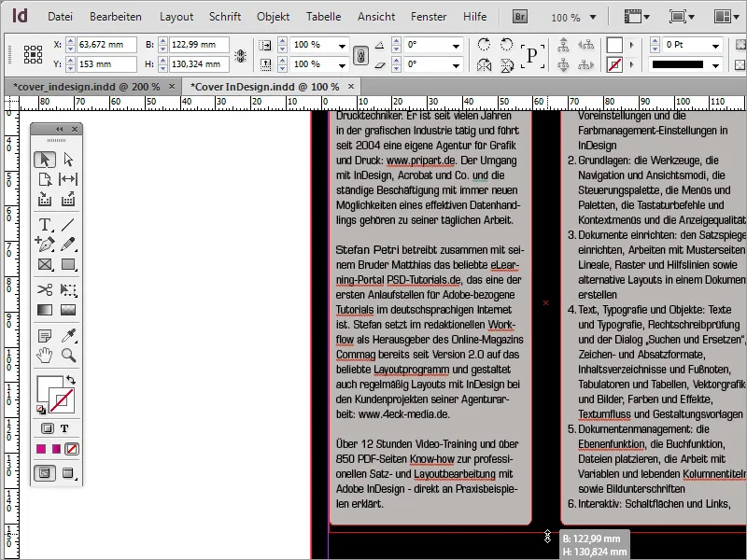Select the Pencil tool
The image size is (747, 560).
(68, 245)
